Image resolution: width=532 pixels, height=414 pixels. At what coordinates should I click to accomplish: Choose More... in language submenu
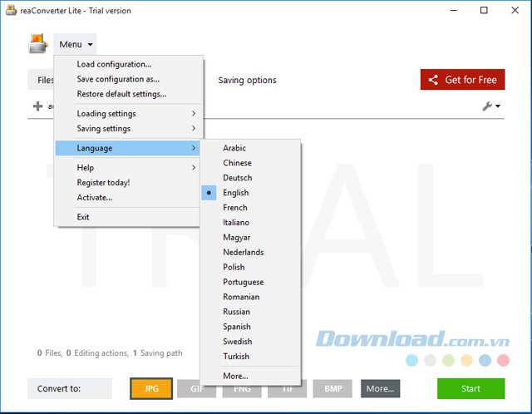coord(235,376)
